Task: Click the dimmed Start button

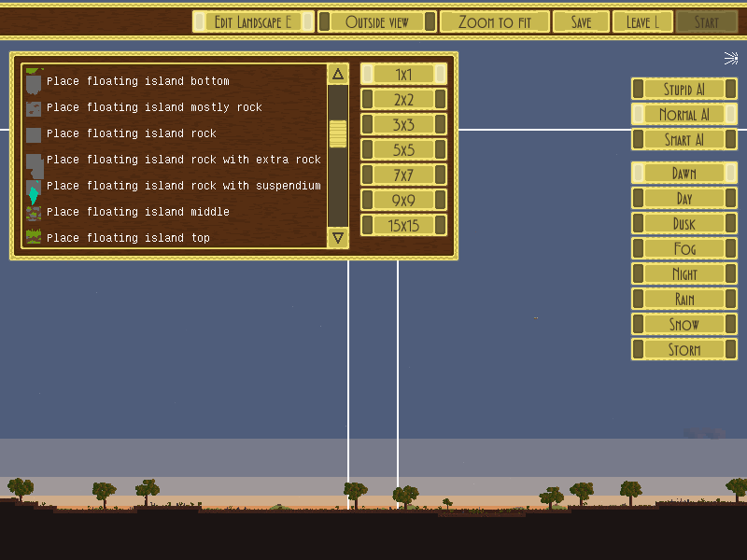Action: [707, 21]
